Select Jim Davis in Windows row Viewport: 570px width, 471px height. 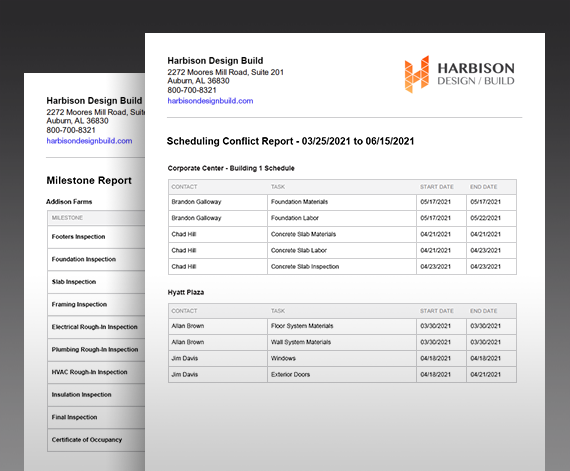click(x=185, y=358)
